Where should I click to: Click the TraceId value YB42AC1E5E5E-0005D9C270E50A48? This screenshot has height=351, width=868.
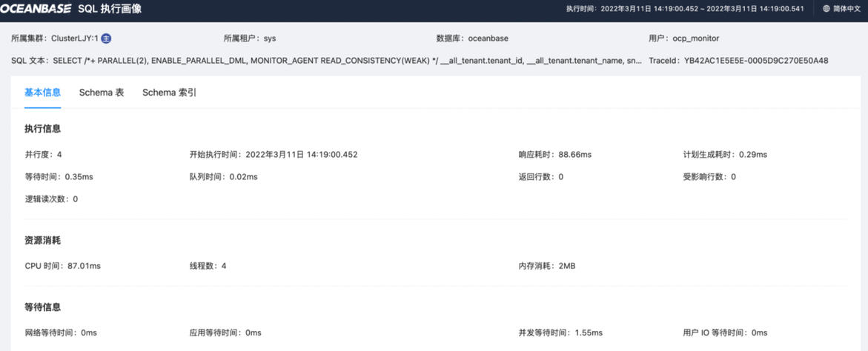[756, 60]
